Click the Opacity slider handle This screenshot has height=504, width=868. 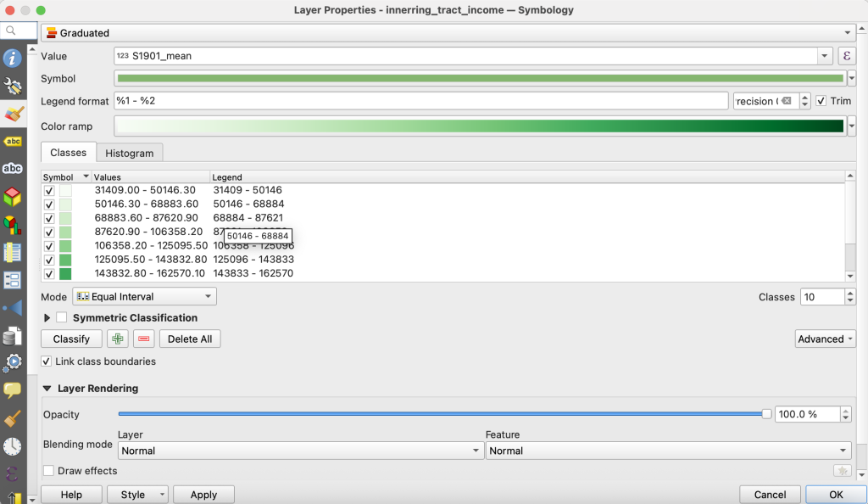[766, 414]
